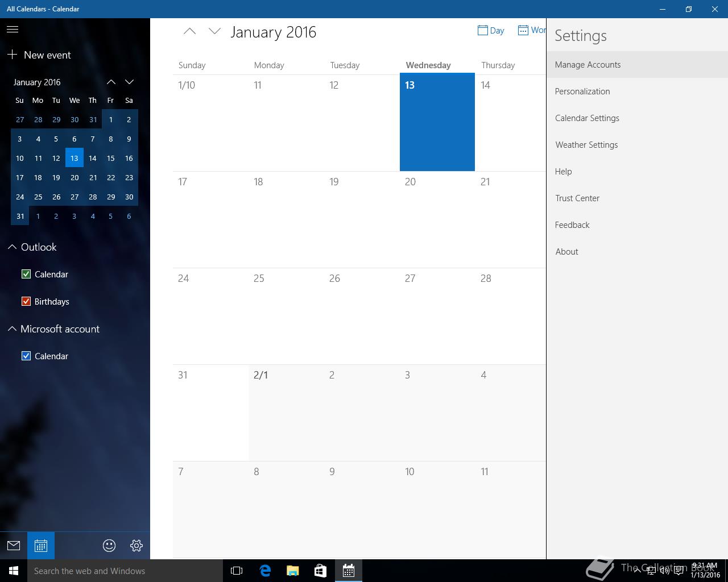Select January 17 cell in main calendar
Viewport: 728px width, 582px height.
tap(210, 219)
